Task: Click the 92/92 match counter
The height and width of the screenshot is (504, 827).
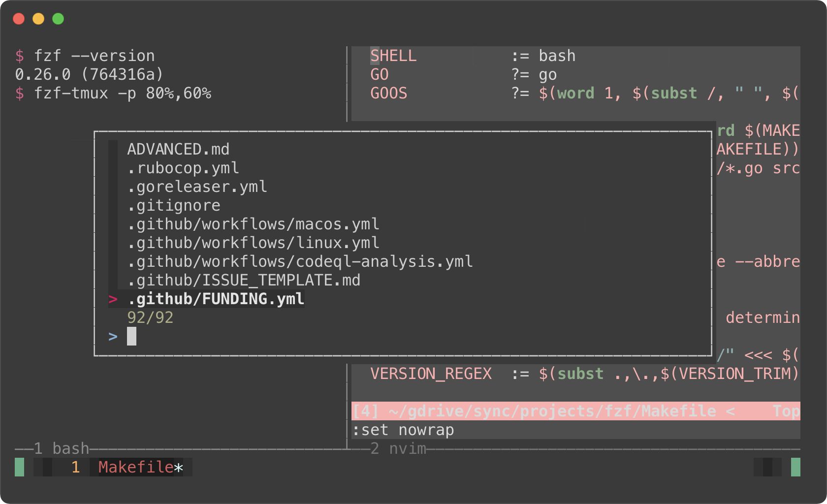Action: click(x=150, y=317)
